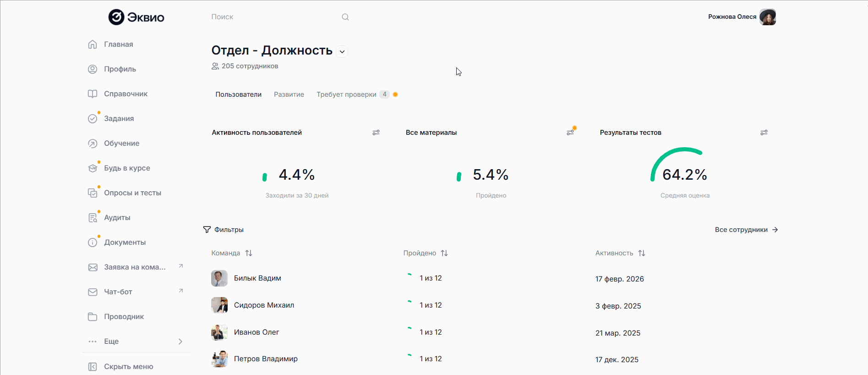868x375 pixels.
Task: Click the search magnifier icon
Action: coord(345,17)
